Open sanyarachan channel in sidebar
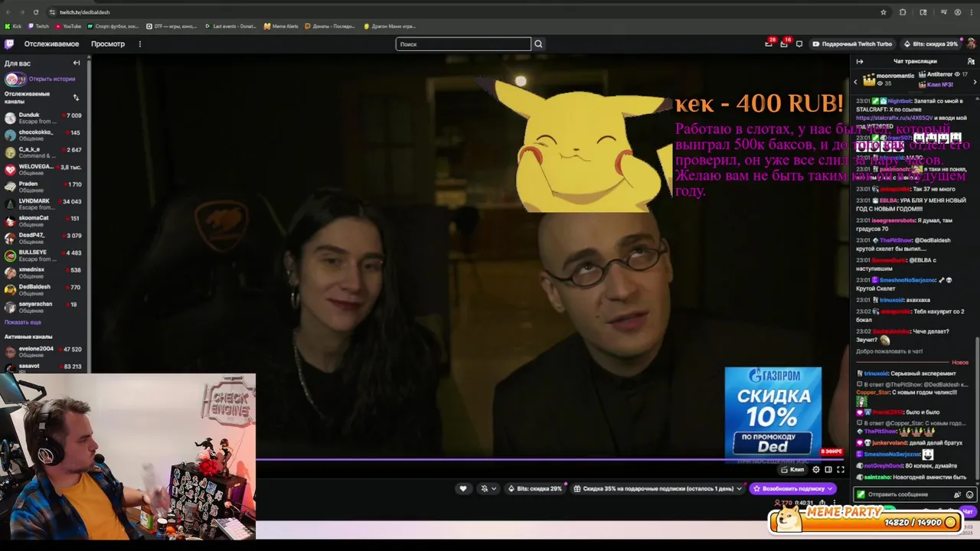980x551 pixels. [x=43, y=307]
